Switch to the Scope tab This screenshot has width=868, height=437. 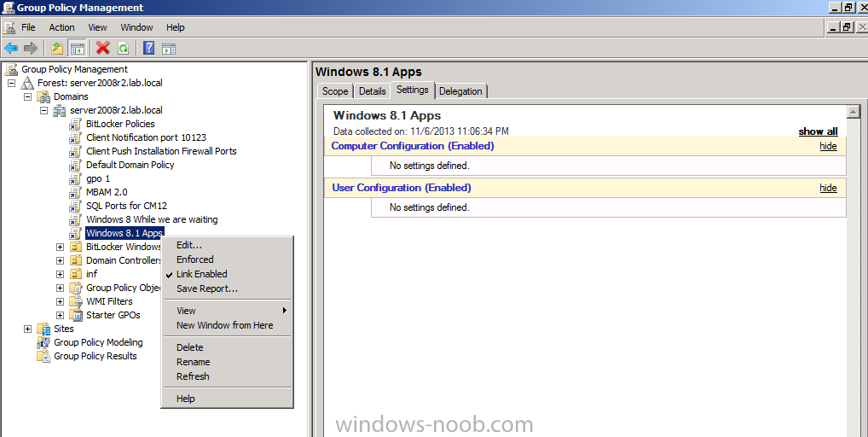(x=335, y=91)
